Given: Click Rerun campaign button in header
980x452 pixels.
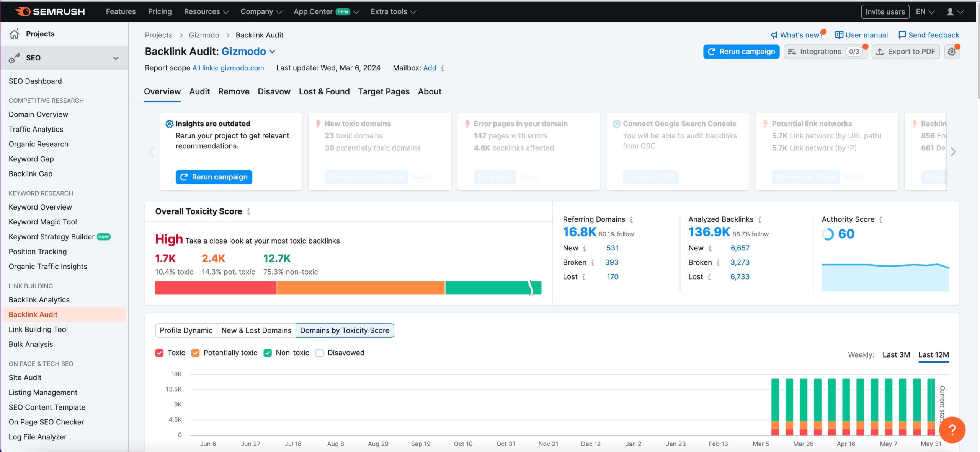Looking at the screenshot, I should pyautogui.click(x=741, y=52).
